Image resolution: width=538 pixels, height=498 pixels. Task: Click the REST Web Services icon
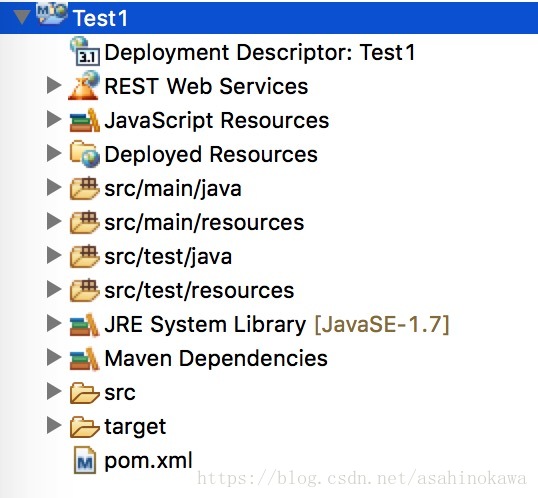point(84,85)
